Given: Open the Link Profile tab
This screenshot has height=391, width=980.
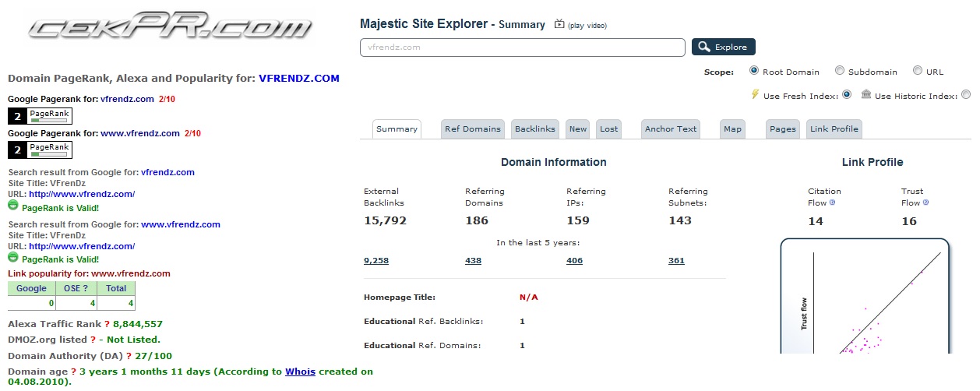Looking at the screenshot, I should coord(834,129).
